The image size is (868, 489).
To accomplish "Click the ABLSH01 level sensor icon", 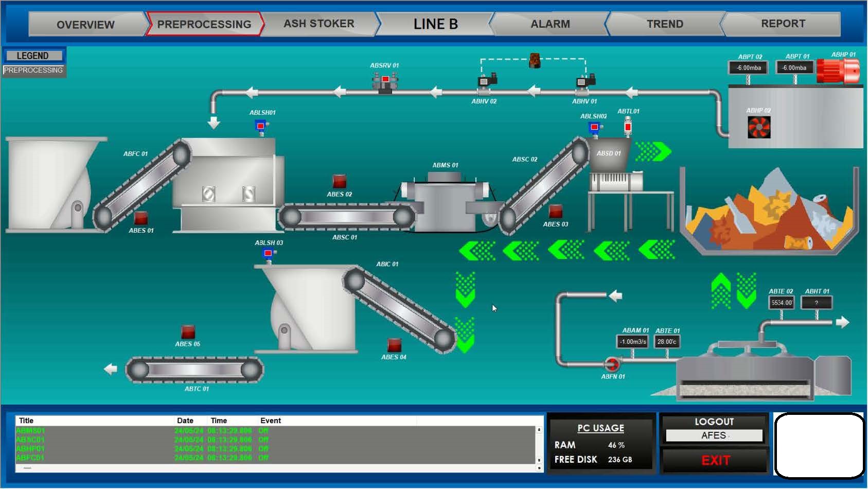I will point(261,126).
